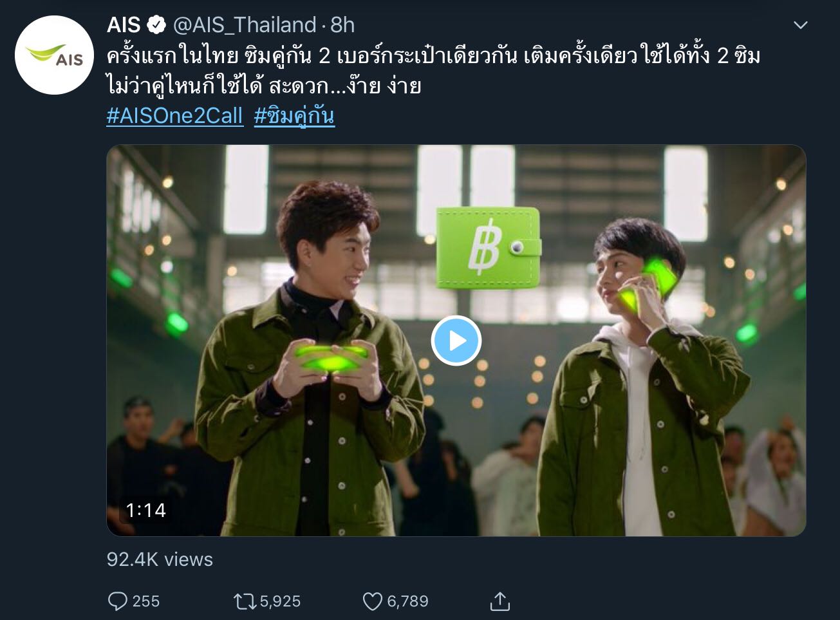Open the 8h tweet timestamp
Viewport: 840px width, 620px height.
(343, 25)
